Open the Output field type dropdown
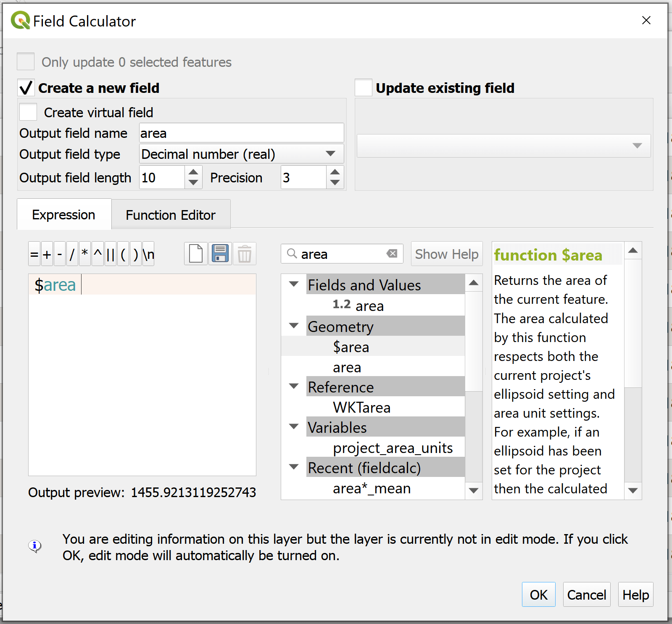 point(241,154)
